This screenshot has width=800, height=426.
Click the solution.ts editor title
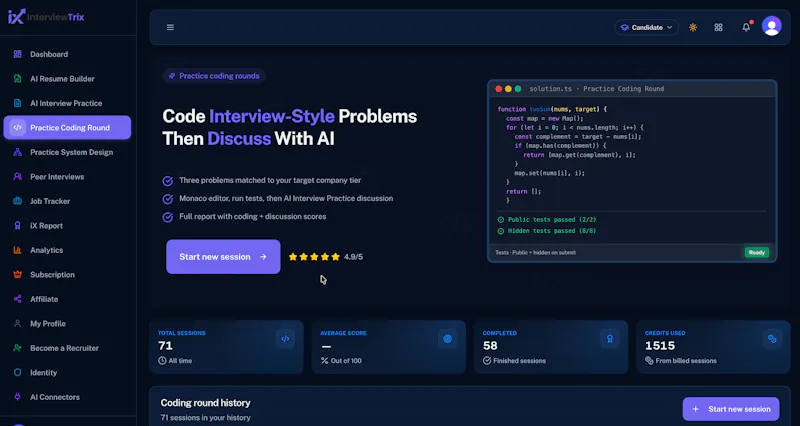(x=596, y=89)
